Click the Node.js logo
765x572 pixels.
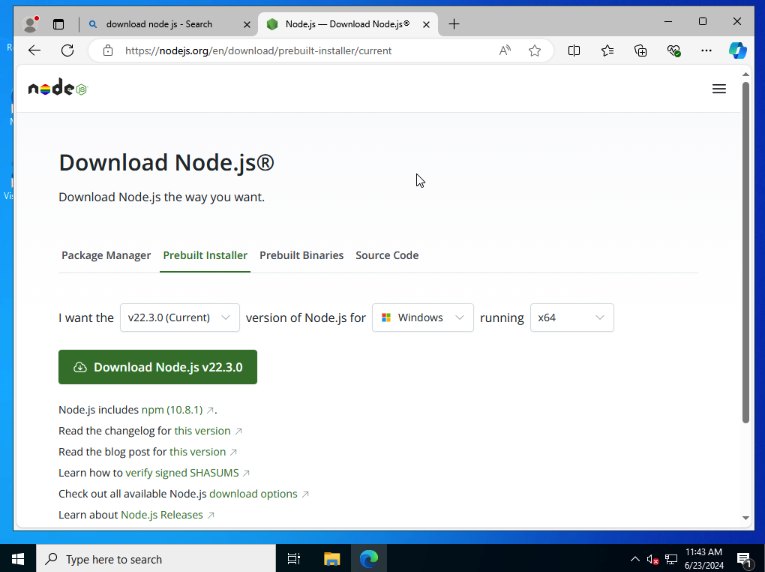coord(58,87)
